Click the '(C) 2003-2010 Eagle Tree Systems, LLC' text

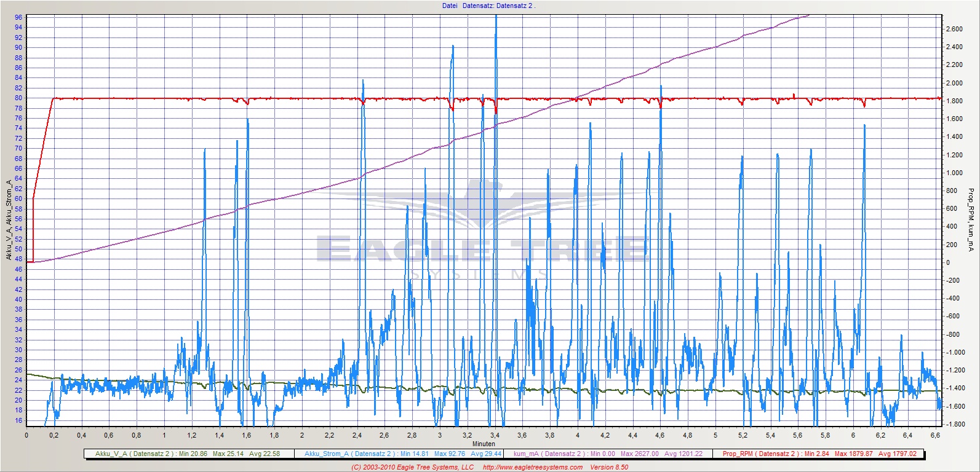(412, 467)
